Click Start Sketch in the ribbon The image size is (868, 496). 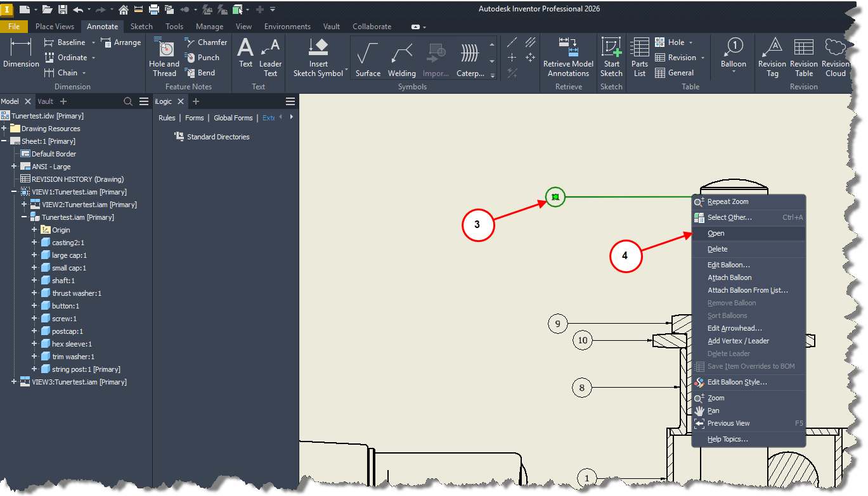612,58
